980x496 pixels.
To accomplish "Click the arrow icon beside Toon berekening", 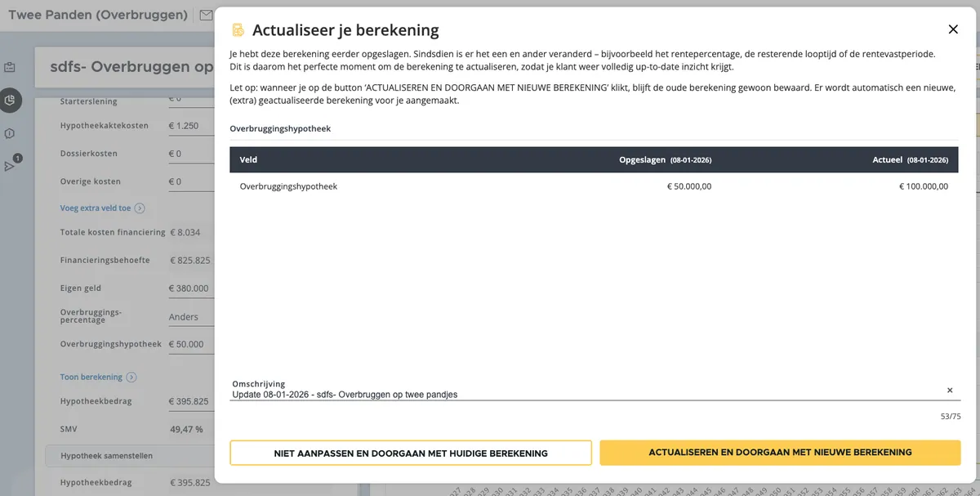I will coord(131,378).
